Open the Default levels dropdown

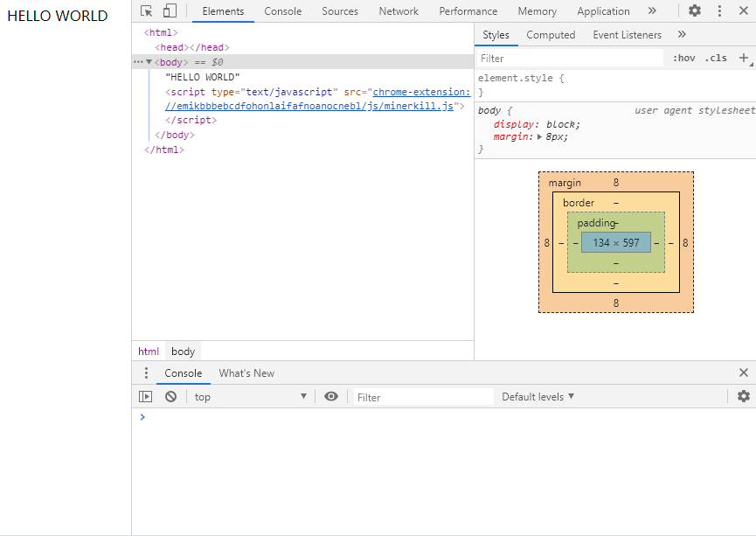pos(538,397)
